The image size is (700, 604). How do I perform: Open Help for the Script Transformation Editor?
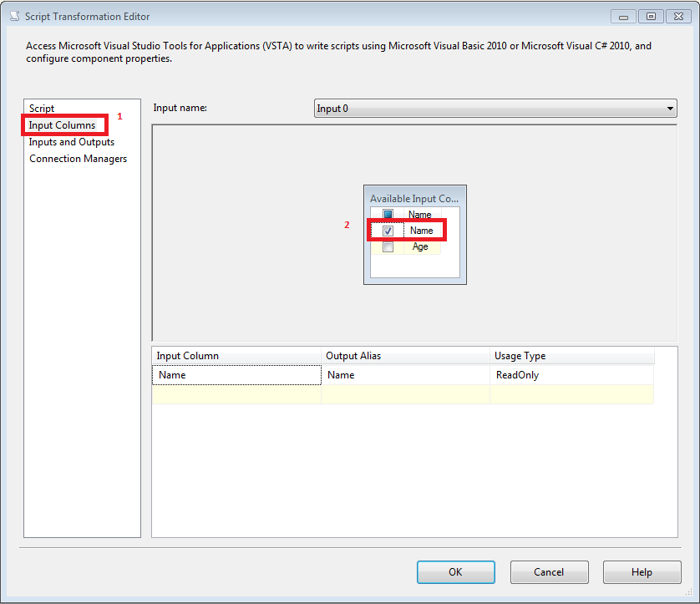click(x=642, y=572)
